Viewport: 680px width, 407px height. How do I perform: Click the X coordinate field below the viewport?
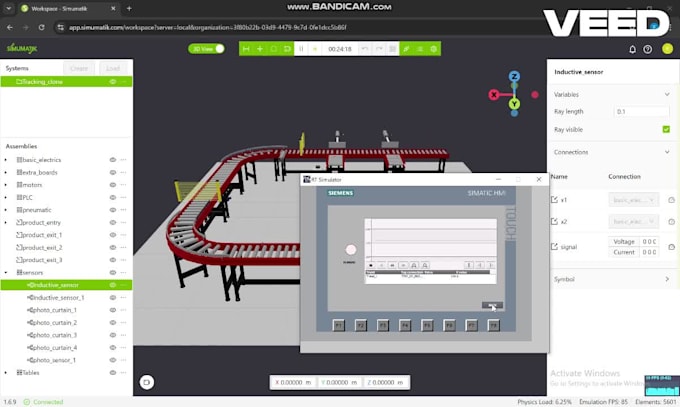click(x=294, y=382)
